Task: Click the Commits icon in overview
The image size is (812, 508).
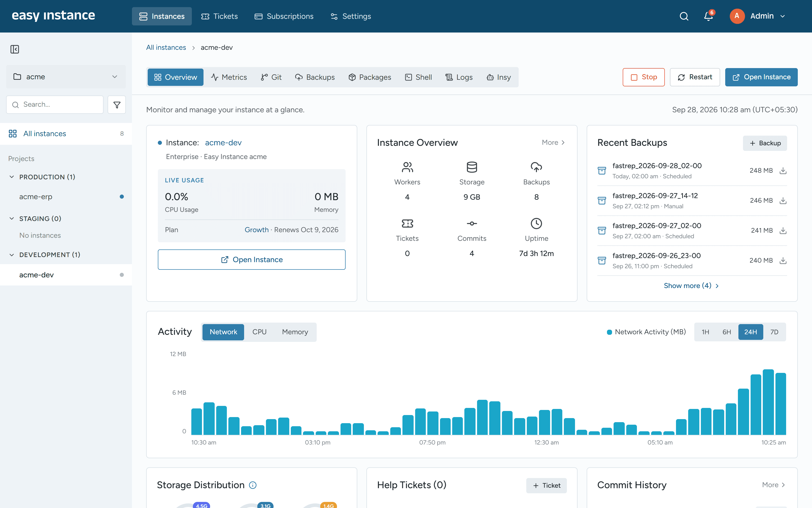Action: pos(472,224)
